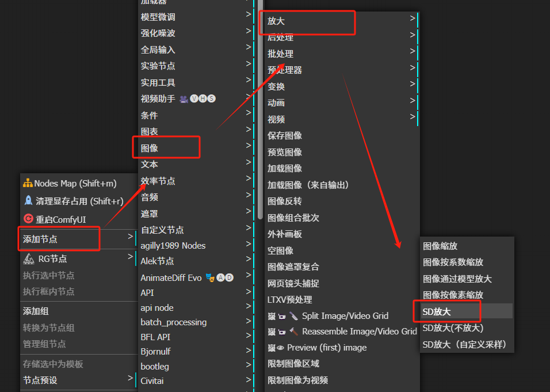Choose 清理显存占用 (Shift+r)

(x=79, y=201)
